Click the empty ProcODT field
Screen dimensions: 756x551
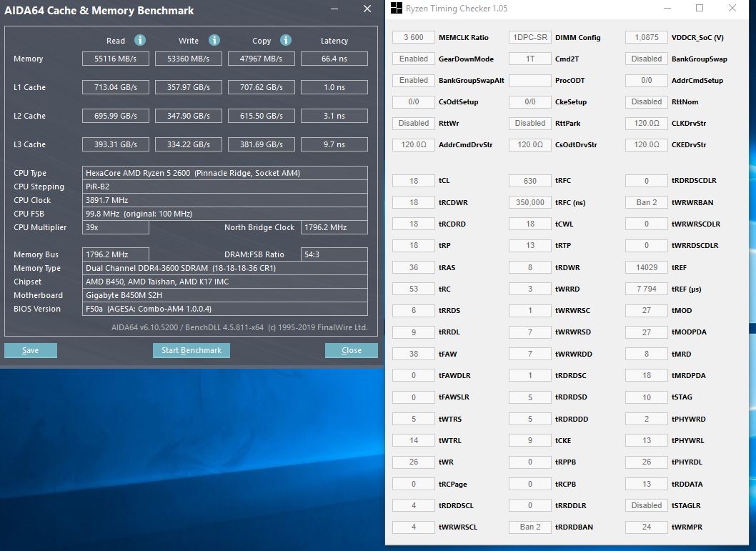(x=530, y=80)
